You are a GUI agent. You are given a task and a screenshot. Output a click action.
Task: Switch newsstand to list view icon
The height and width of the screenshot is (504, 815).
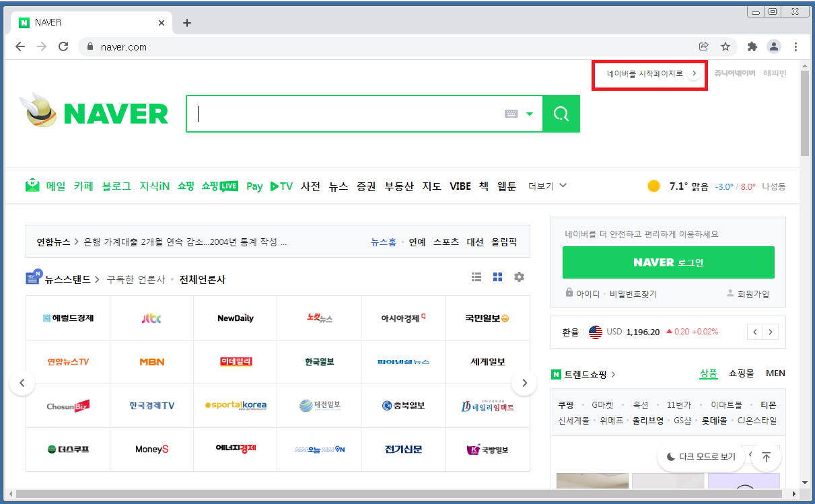click(x=476, y=277)
